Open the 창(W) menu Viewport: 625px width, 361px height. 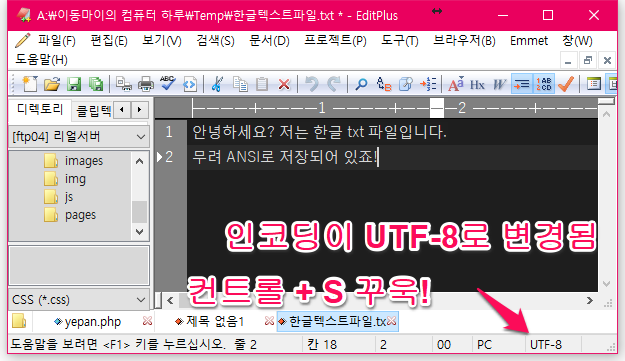tap(577, 41)
